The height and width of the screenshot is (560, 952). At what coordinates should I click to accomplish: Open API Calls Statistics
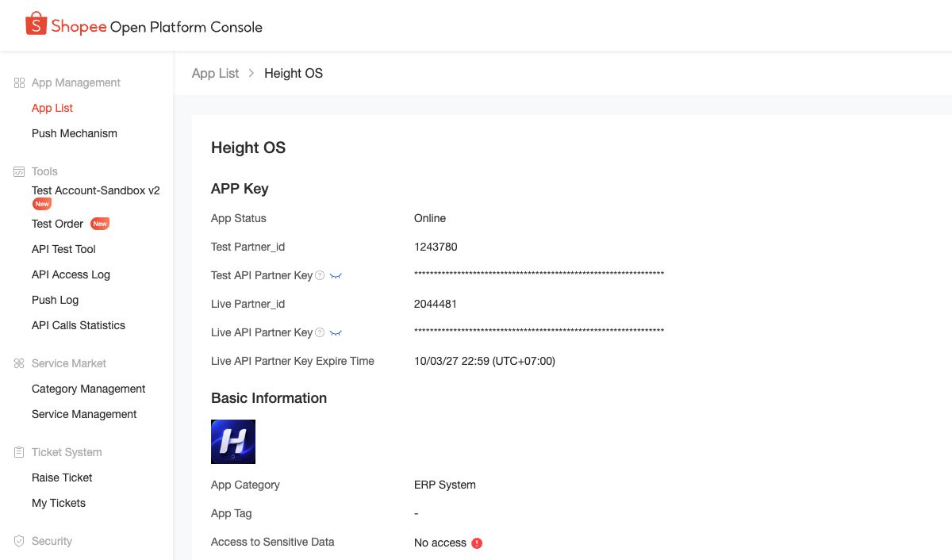pyautogui.click(x=79, y=325)
